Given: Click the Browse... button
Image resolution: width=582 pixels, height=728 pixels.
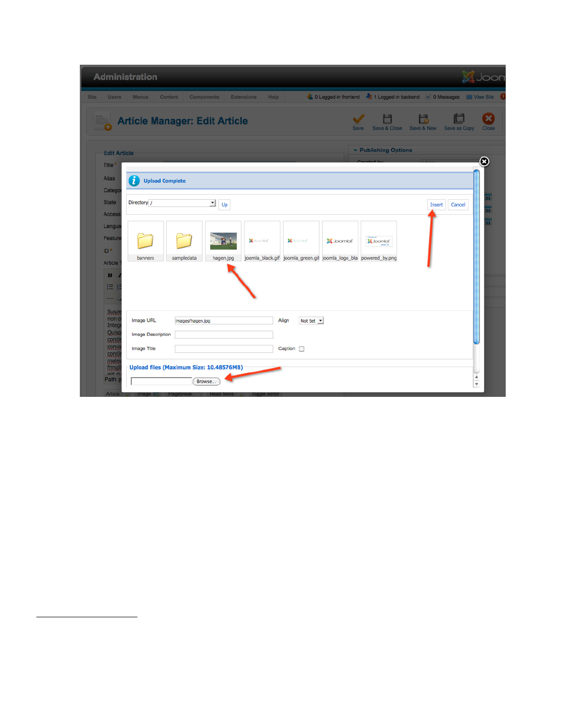Looking at the screenshot, I should 206,382.
